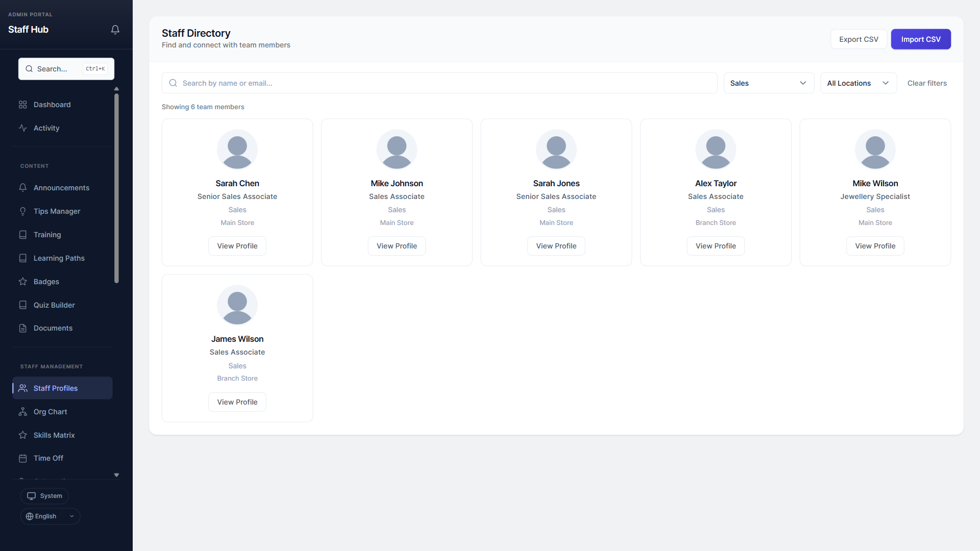
Task: Click the search by name or email field
Action: [439, 83]
